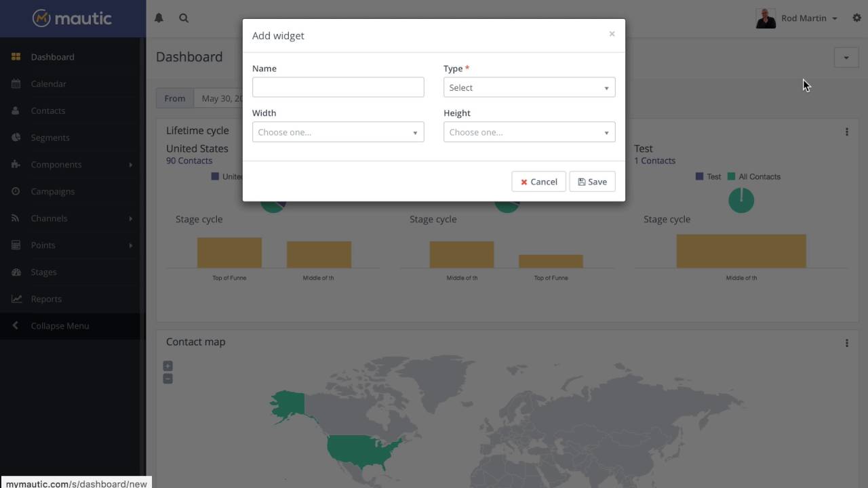Open the 90 Contacts link
This screenshot has width=868, height=488.
pyautogui.click(x=189, y=161)
